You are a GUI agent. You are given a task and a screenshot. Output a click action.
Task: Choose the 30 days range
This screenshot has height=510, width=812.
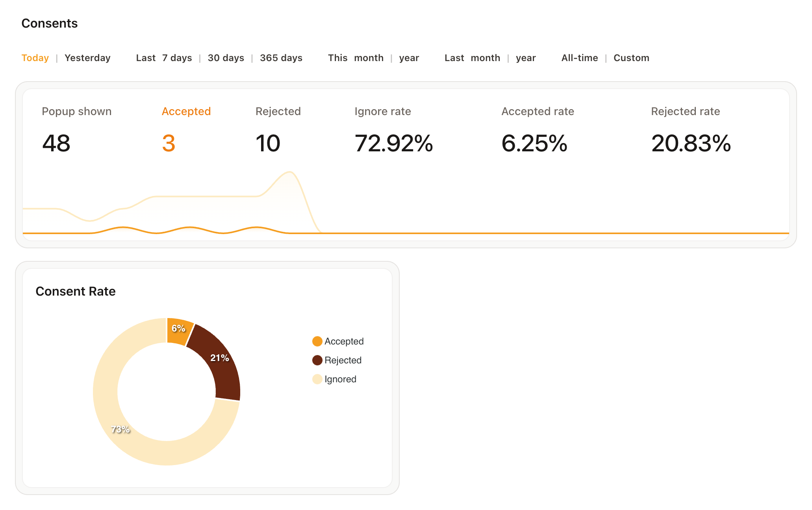[x=226, y=58]
